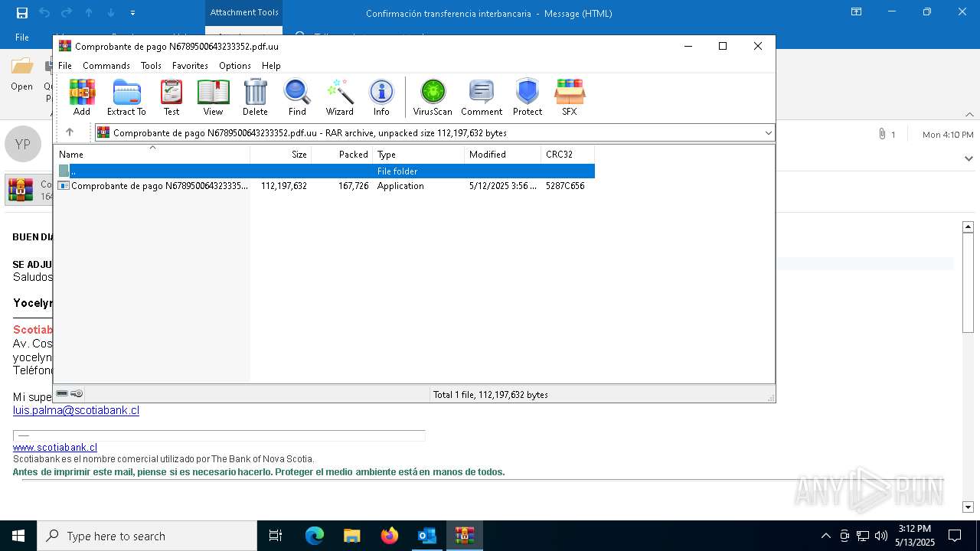Image resolution: width=980 pixels, height=551 pixels.
Task: Sort by CRC32 column header
Action: point(568,154)
